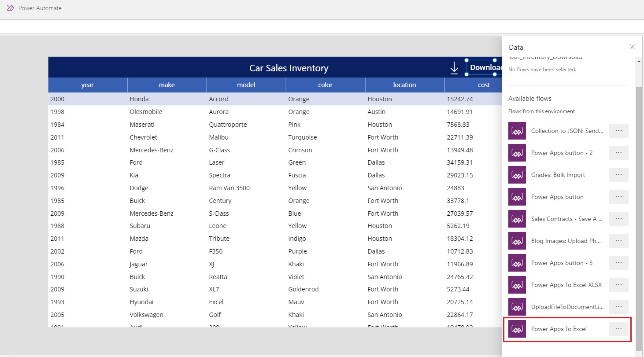Select the highlighted Power Apps To Excel flow

(559, 329)
